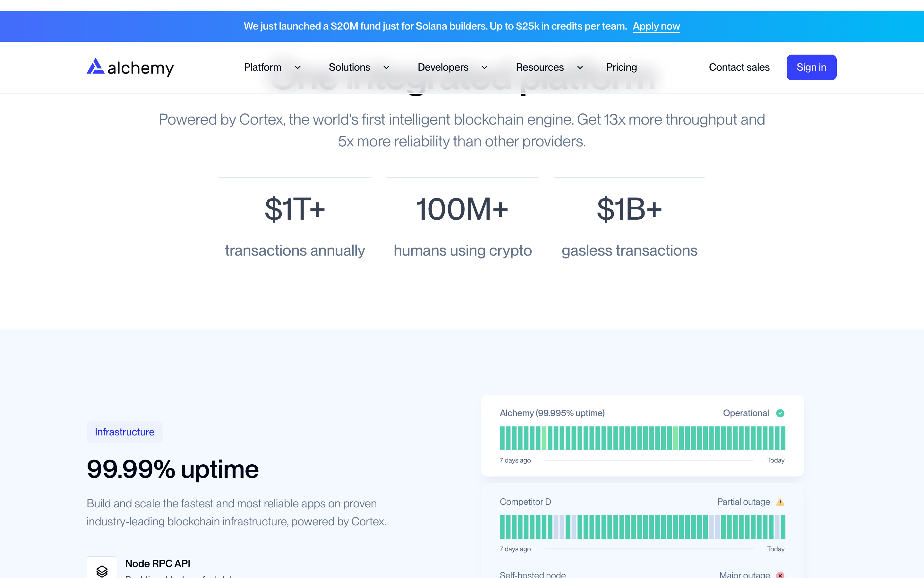Click the 'Partial outage' status text
The width and height of the screenshot is (924, 578).
[743, 502]
